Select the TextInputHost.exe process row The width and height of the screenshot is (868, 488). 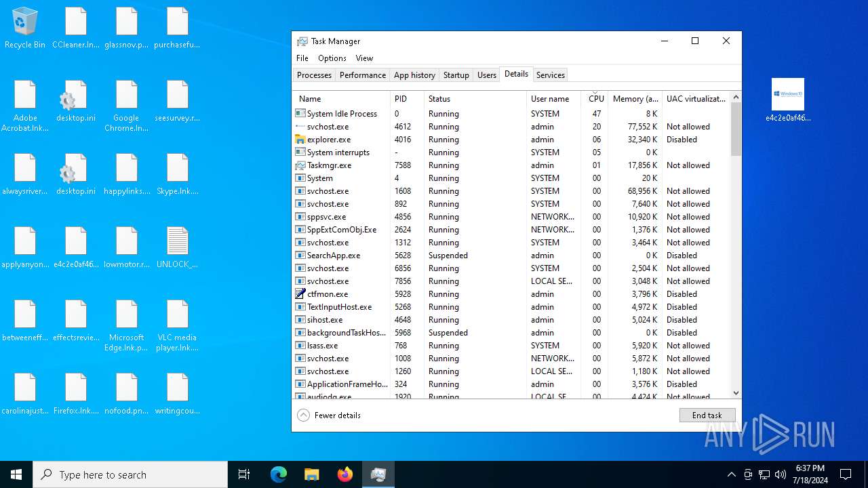[511, 307]
